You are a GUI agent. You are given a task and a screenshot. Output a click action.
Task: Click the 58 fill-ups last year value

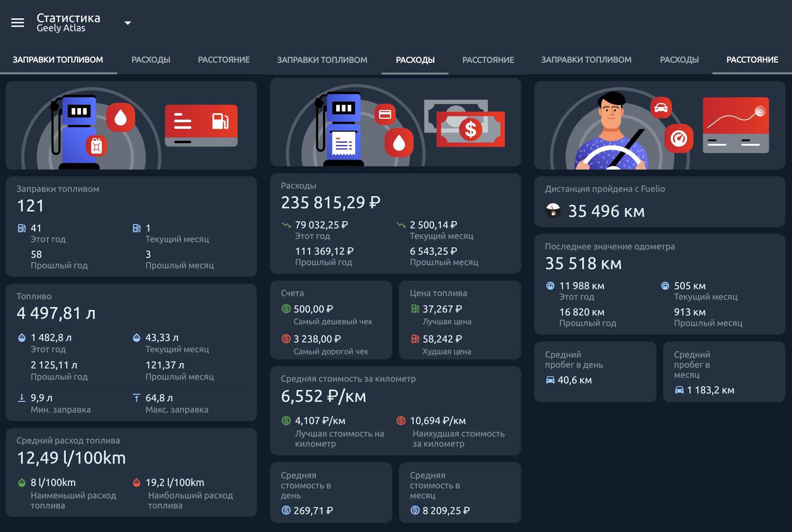click(36, 254)
